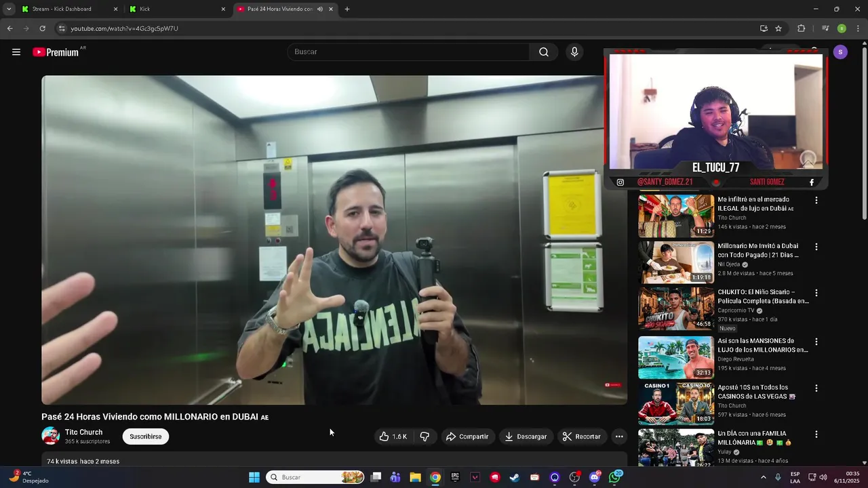Open 'Un DÍA con una FAMILIA MILLONARIA' title
Image resolution: width=868 pixels, height=488 pixels.
coord(755,438)
